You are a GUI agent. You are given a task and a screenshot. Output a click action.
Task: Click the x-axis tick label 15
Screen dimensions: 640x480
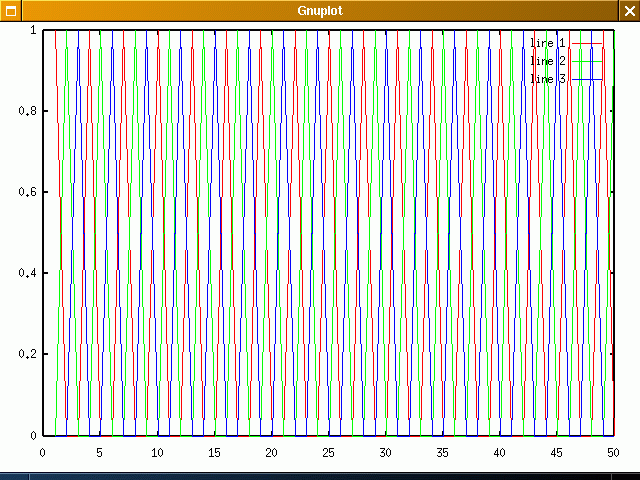(x=213, y=453)
